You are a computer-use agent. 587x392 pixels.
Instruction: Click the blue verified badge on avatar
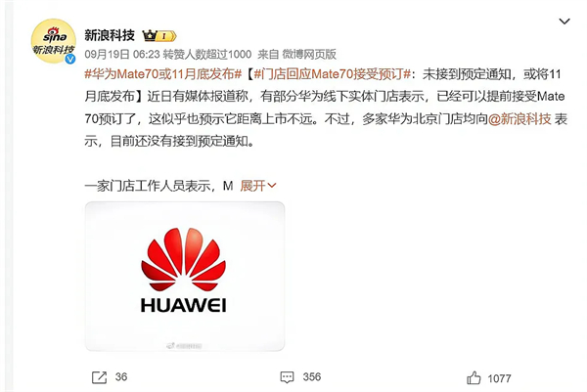(70, 59)
